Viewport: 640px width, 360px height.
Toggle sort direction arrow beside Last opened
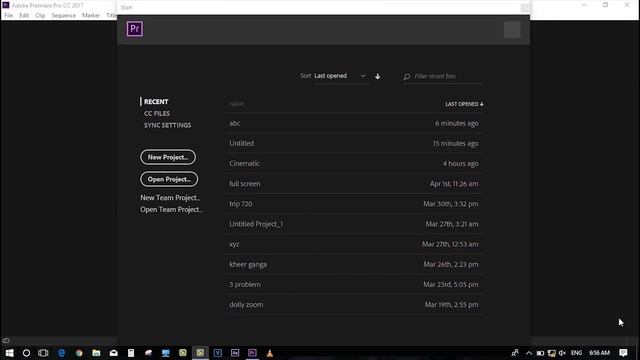pos(378,76)
